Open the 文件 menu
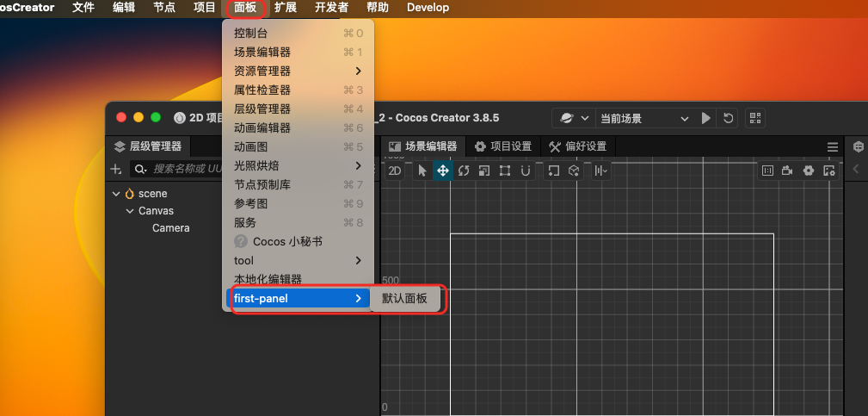This screenshot has width=868, height=416. click(x=83, y=8)
